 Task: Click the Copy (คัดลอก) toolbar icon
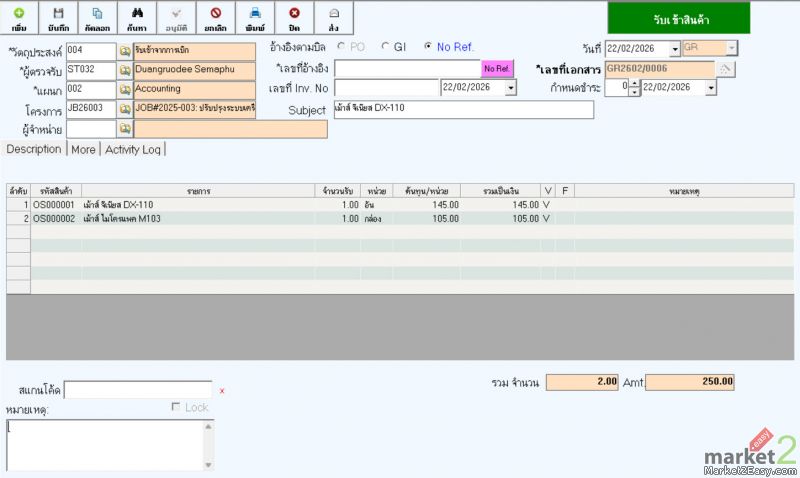97,16
